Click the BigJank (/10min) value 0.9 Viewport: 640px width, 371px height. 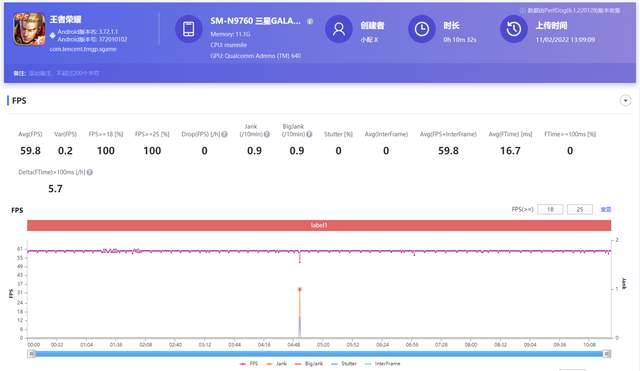point(297,151)
